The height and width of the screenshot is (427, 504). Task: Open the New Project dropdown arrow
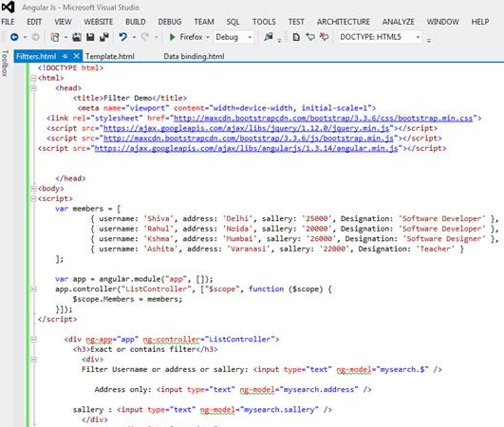65,37
